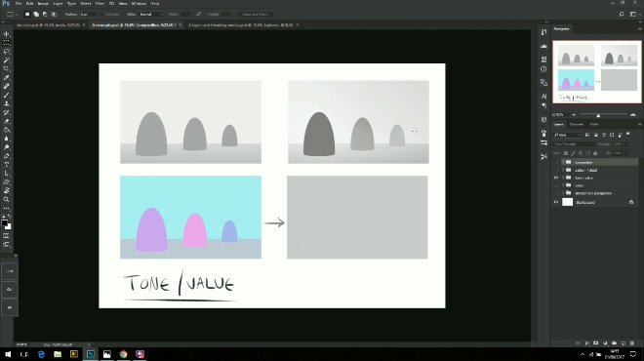This screenshot has height=361, width=644.
Task: Select the Rectangular Marquee tool in toolbox
Action: click(x=7, y=43)
